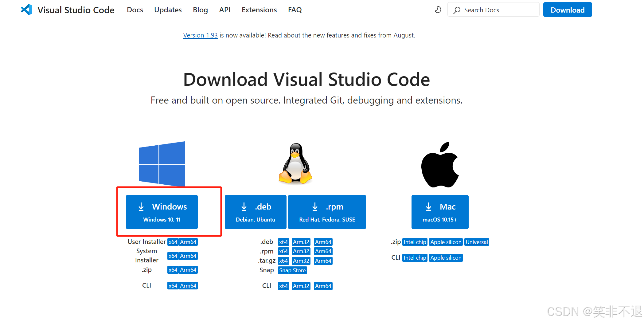Click the Download Visual Studio Code heading
Viewport: 644px width, 322px height.
tap(306, 80)
